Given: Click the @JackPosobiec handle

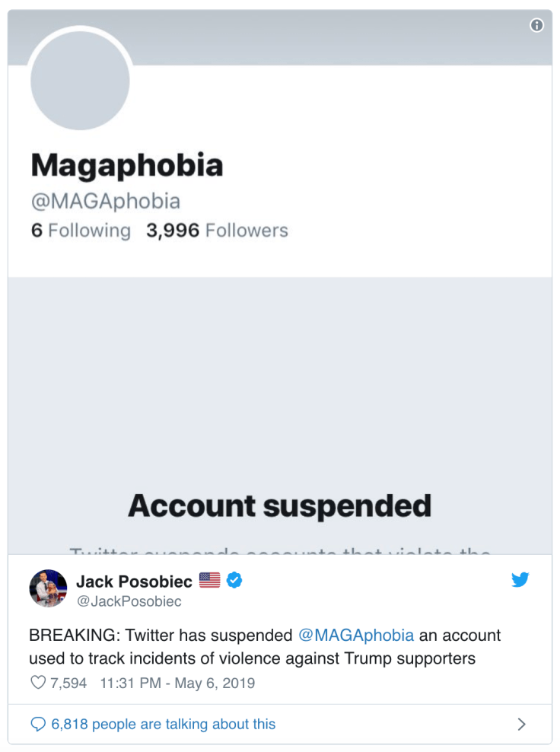Looking at the screenshot, I should point(128,601).
